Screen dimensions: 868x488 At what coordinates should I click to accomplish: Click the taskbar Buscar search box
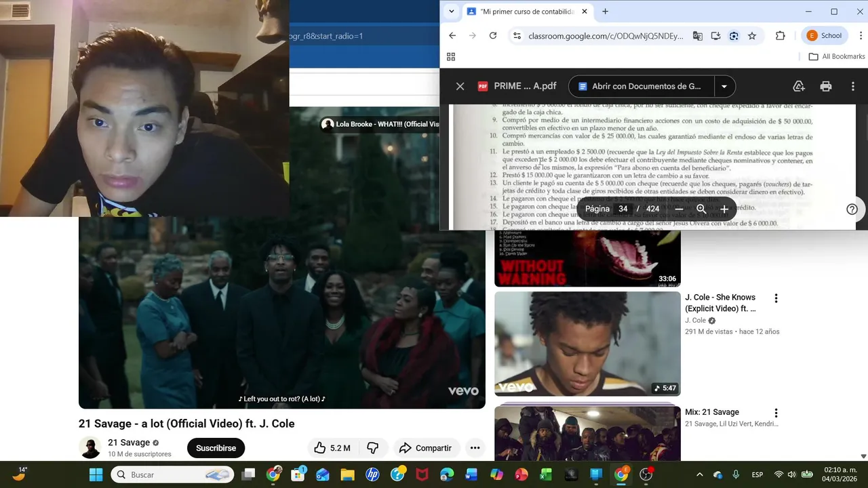point(172,474)
